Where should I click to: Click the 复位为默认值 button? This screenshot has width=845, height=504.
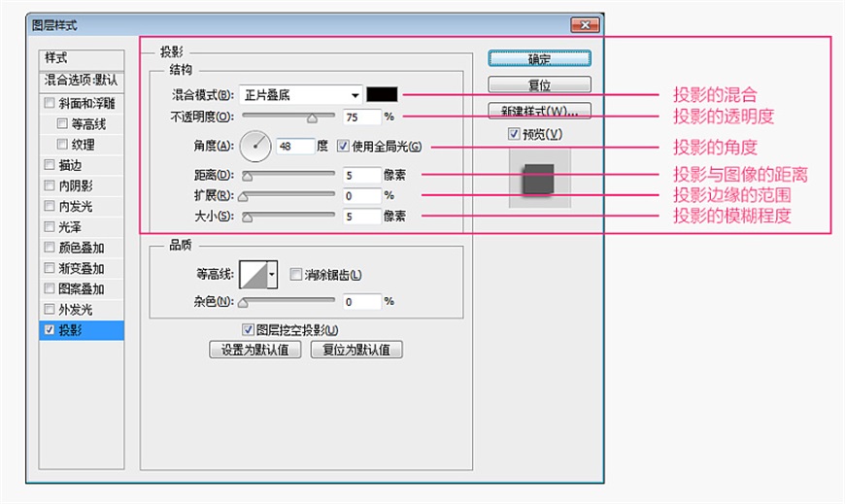(356, 350)
